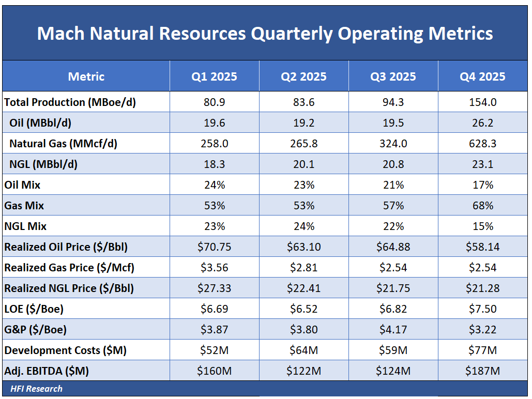Screen dimensions: 532x399
Task: Click the Natural Gas (MMcf/d) row label
Action: click(x=63, y=144)
